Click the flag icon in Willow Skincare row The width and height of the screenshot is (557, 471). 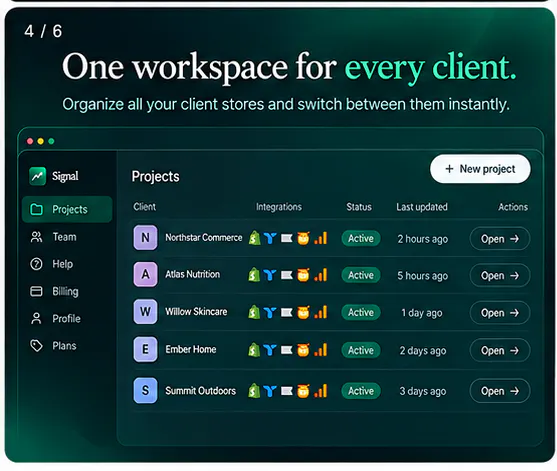click(287, 313)
